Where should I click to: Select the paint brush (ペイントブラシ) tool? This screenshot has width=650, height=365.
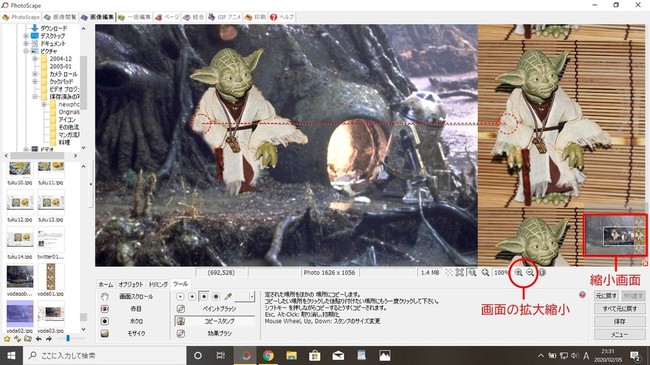[215, 309]
